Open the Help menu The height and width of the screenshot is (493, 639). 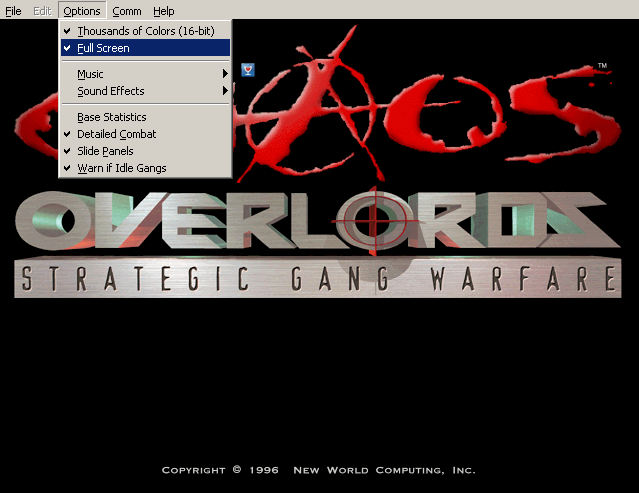pos(163,11)
